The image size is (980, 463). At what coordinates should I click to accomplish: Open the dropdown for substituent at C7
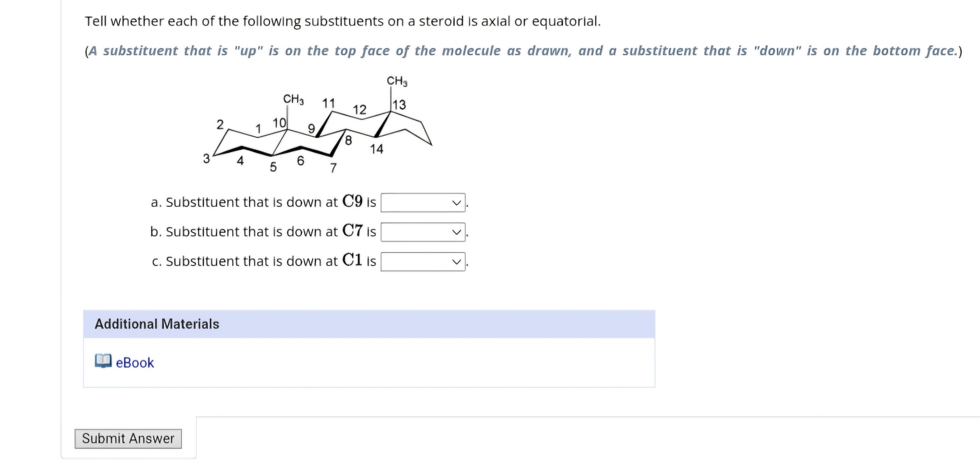pos(423,232)
